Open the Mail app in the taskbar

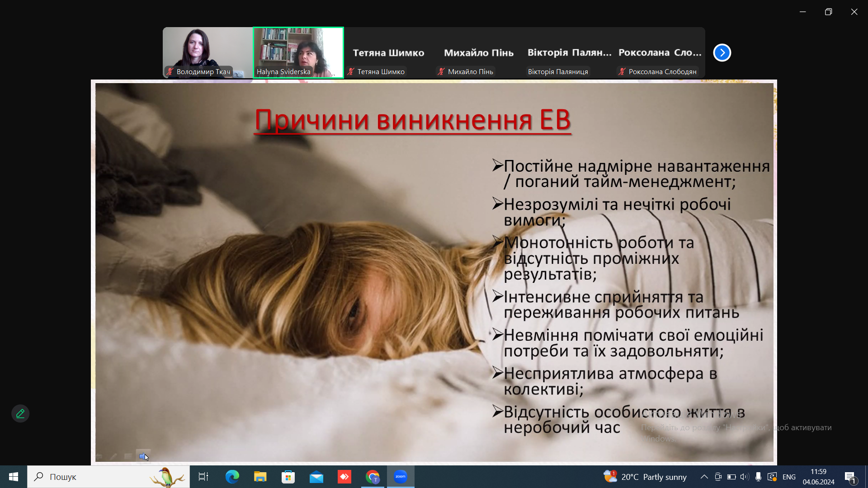pos(316,477)
